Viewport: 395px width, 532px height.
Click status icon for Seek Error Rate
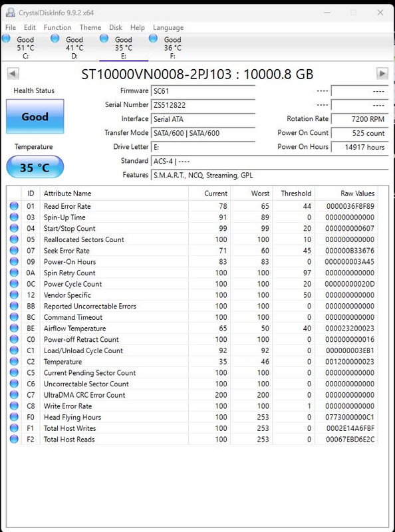coord(14,251)
